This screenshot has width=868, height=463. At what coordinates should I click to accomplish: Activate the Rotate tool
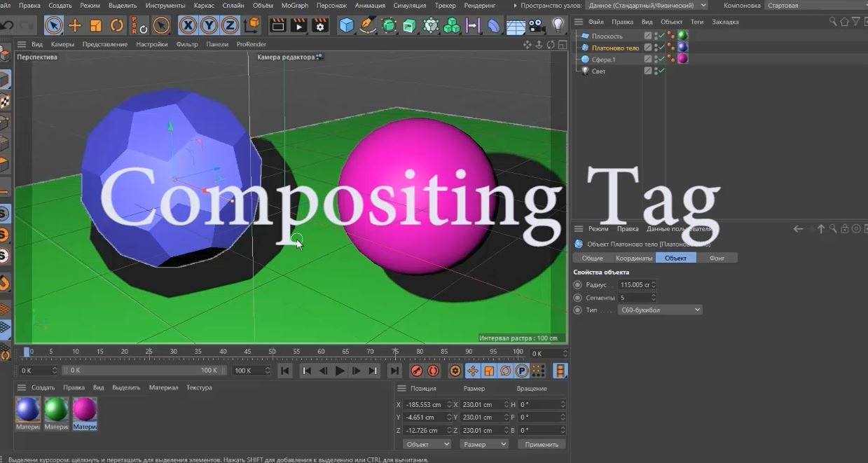(x=117, y=26)
